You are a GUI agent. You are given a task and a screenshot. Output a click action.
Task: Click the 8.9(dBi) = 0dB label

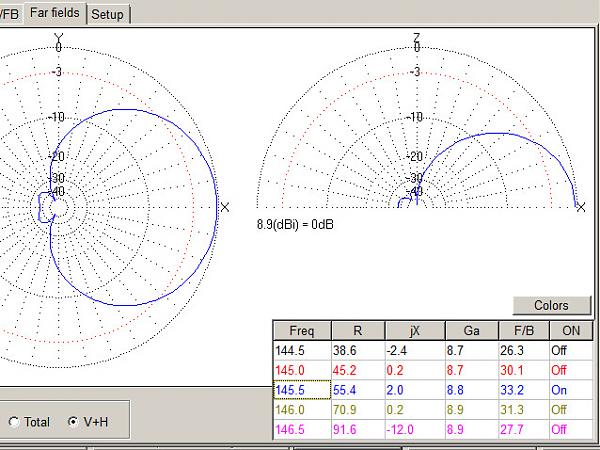click(295, 224)
